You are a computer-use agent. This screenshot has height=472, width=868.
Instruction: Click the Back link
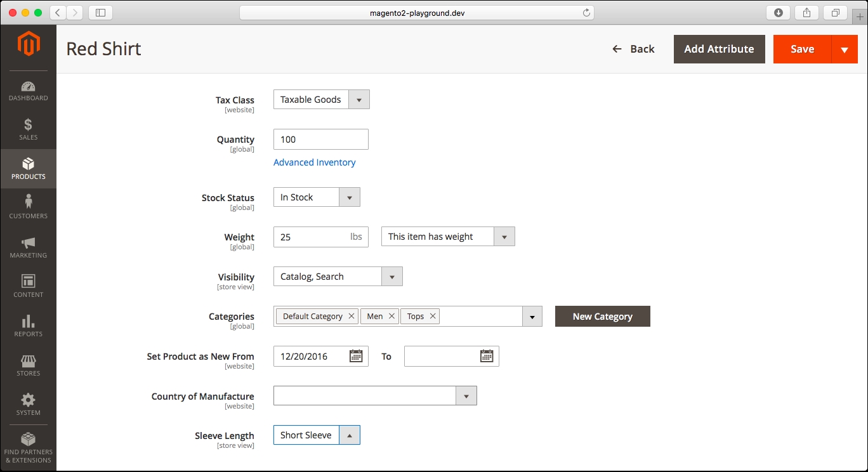(633, 49)
